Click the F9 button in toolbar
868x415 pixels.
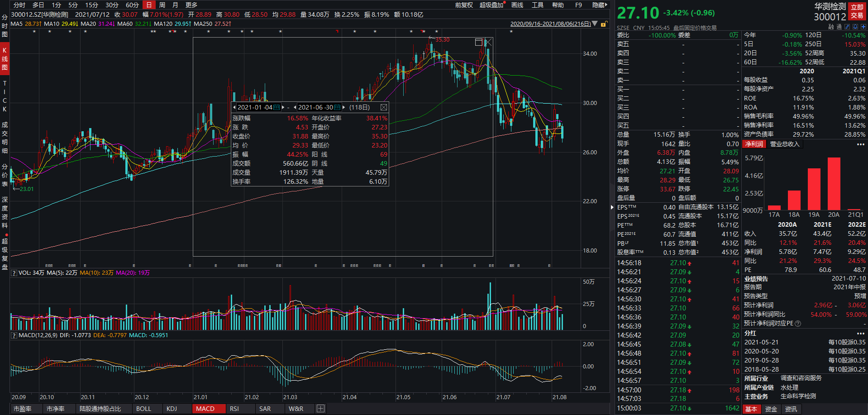click(578, 5)
